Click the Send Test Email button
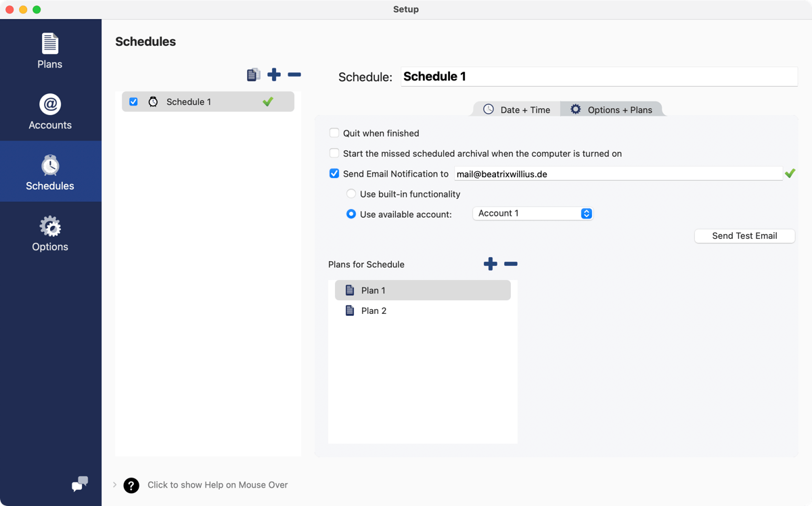The height and width of the screenshot is (506, 812). tap(744, 236)
